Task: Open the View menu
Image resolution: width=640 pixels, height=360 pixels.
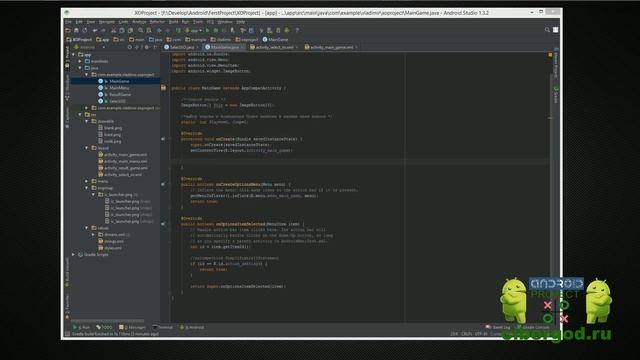Action: tap(91, 22)
